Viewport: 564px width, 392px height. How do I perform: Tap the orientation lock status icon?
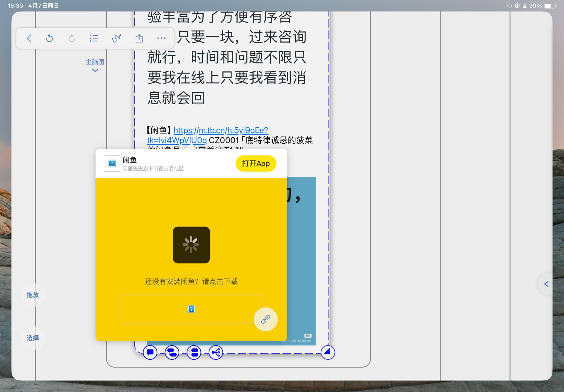[x=517, y=6]
